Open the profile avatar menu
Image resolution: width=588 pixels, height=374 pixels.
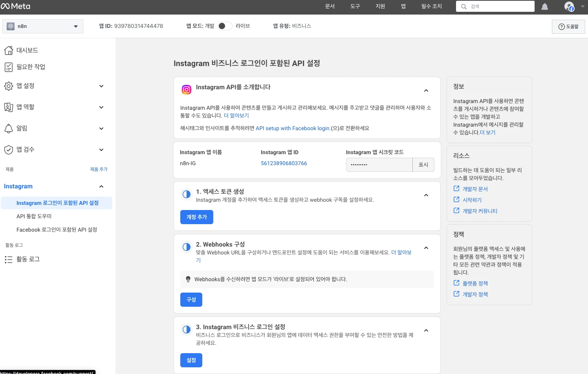pyautogui.click(x=569, y=6)
